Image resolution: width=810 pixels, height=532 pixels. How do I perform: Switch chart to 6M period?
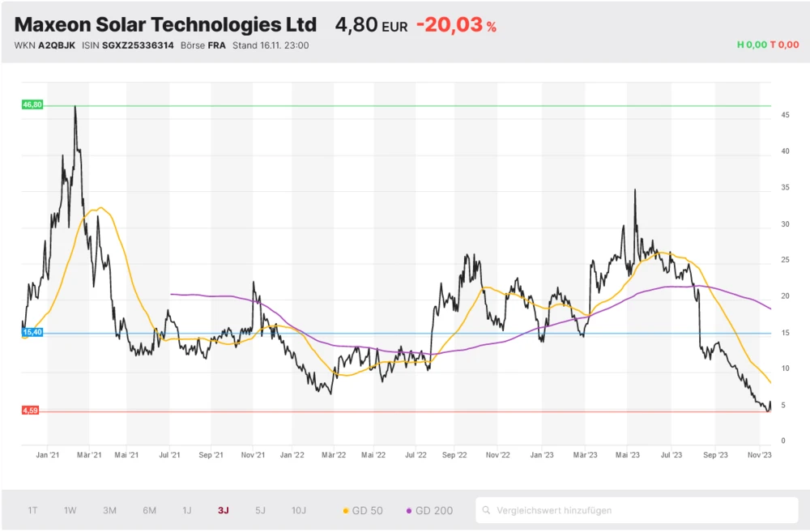click(x=149, y=510)
